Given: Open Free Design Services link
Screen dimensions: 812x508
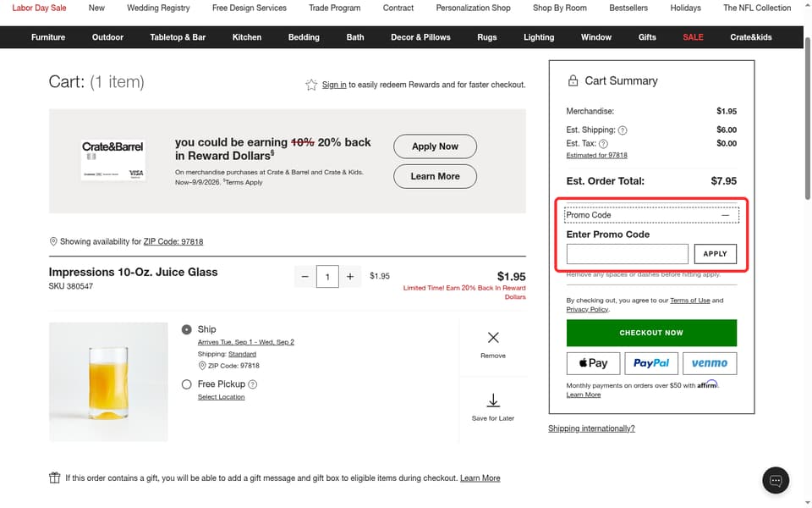Looking at the screenshot, I should pos(249,8).
